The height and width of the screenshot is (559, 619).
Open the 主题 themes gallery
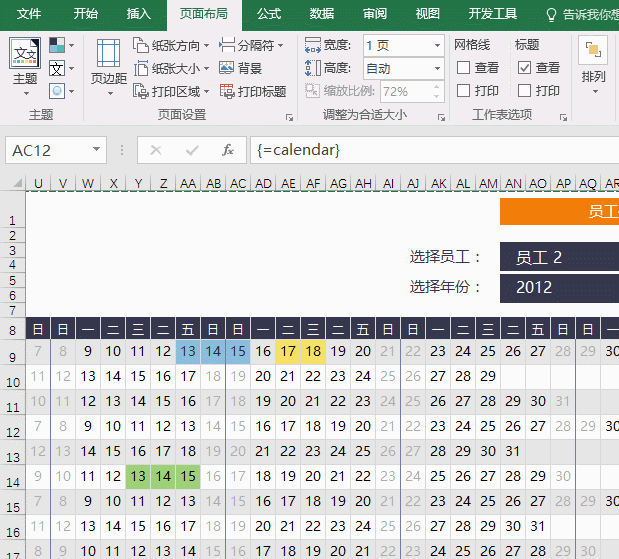25,67
